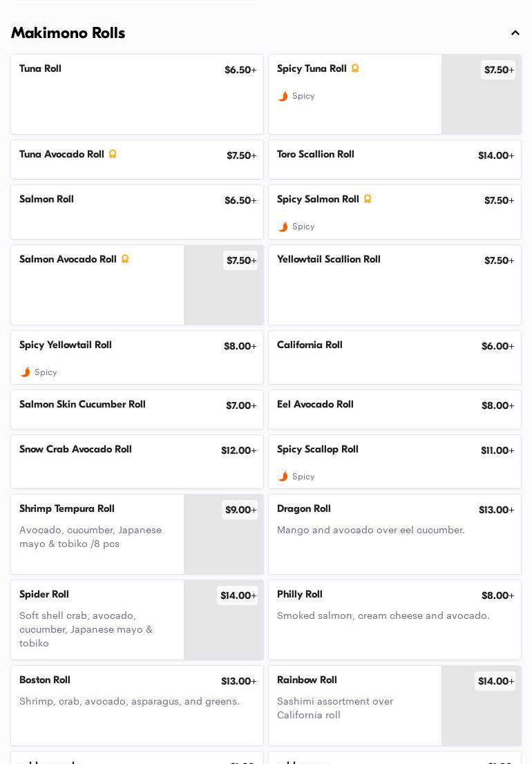The image size is (532, 764).
Task: Click the chili pepper icon under Spicy Scallop Roll
Action: [x=283, y=477]
